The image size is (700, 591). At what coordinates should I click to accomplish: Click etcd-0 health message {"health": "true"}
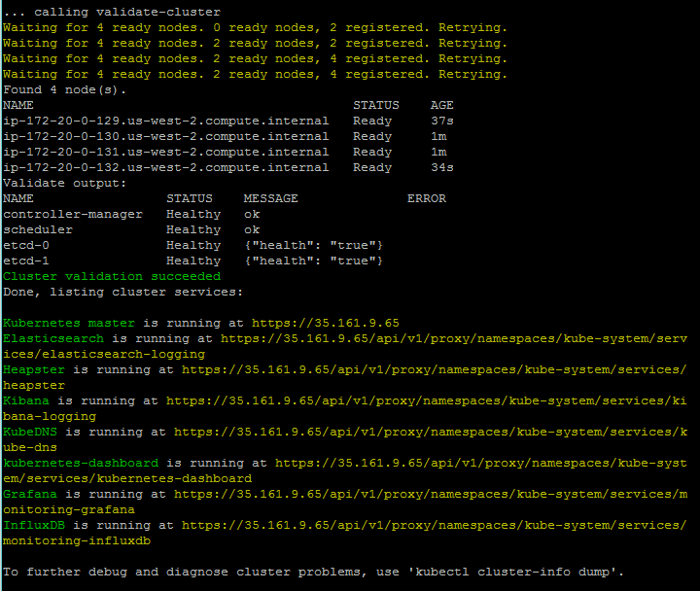coord(314,246)
